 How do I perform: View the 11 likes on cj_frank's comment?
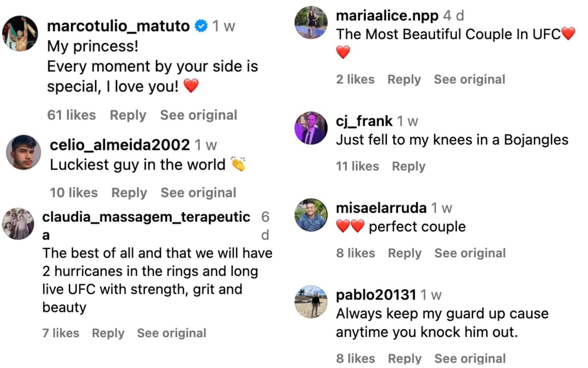(357, 166)
